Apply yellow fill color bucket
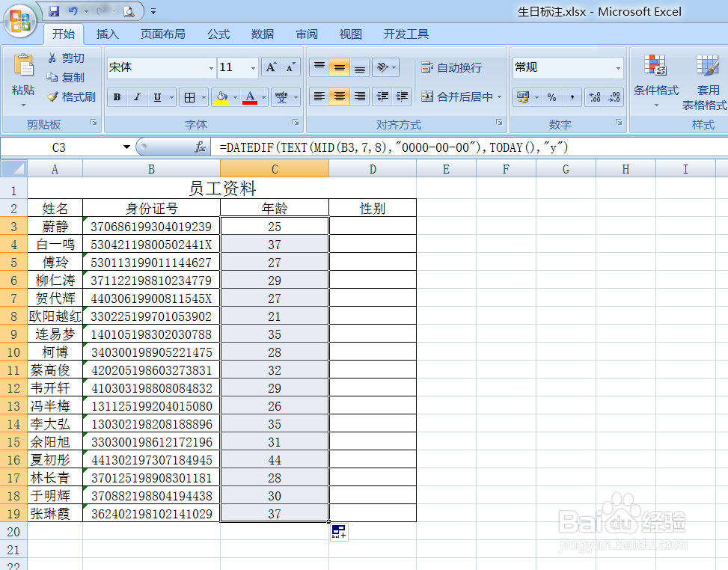This screenshot has height=570, width=728. (x=222, y=97)
